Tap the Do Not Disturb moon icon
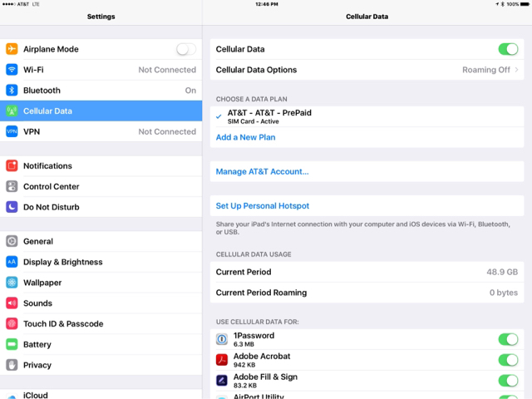The image size is (532, 399). 12,207
